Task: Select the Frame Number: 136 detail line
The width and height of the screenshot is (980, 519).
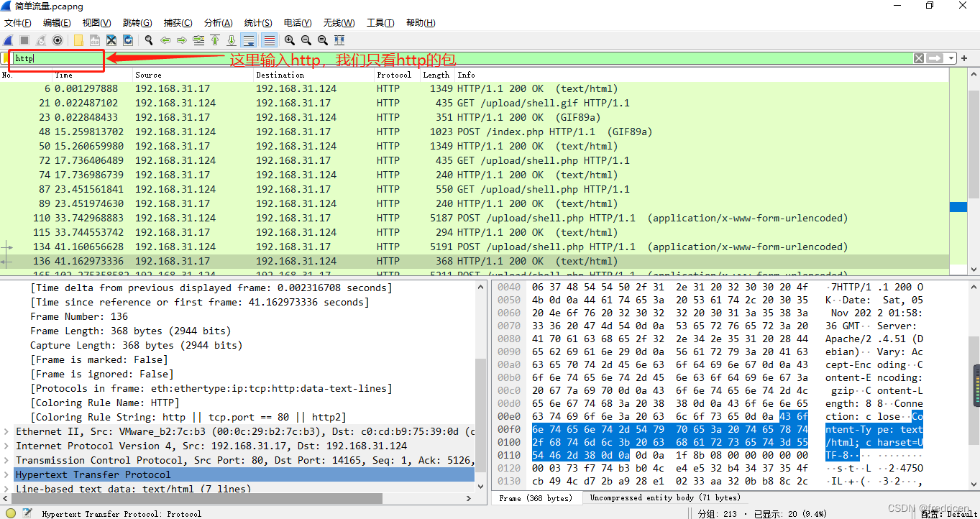Action: 79,316
